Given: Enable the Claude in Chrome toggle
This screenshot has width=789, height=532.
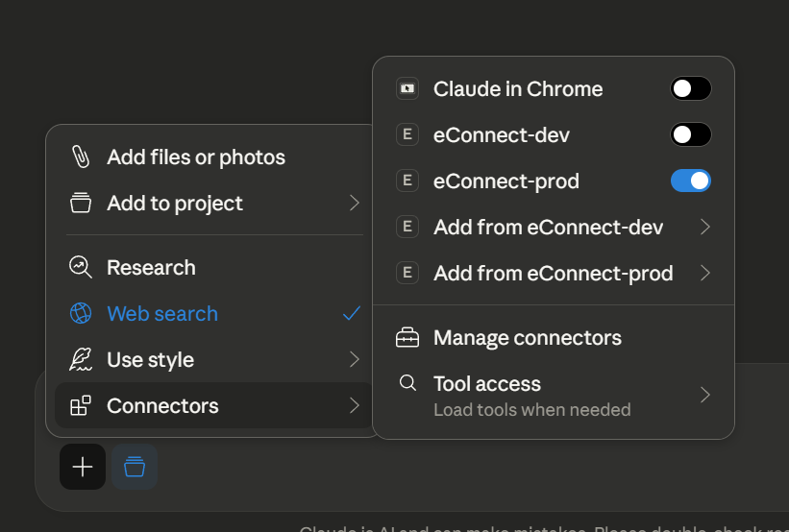Looking at the screenshot, I should click(x=690, y=88).
